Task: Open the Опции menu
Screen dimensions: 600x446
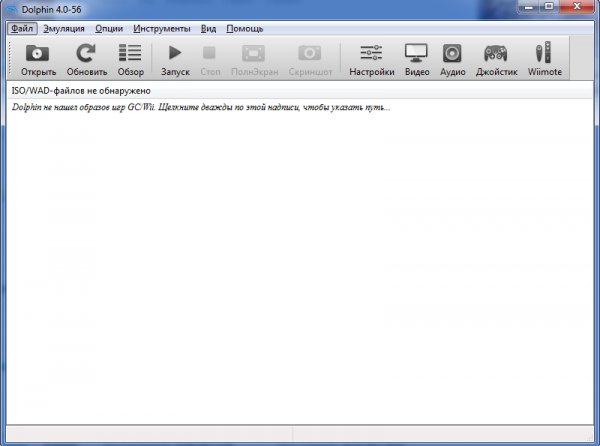Action: (109, 29)
